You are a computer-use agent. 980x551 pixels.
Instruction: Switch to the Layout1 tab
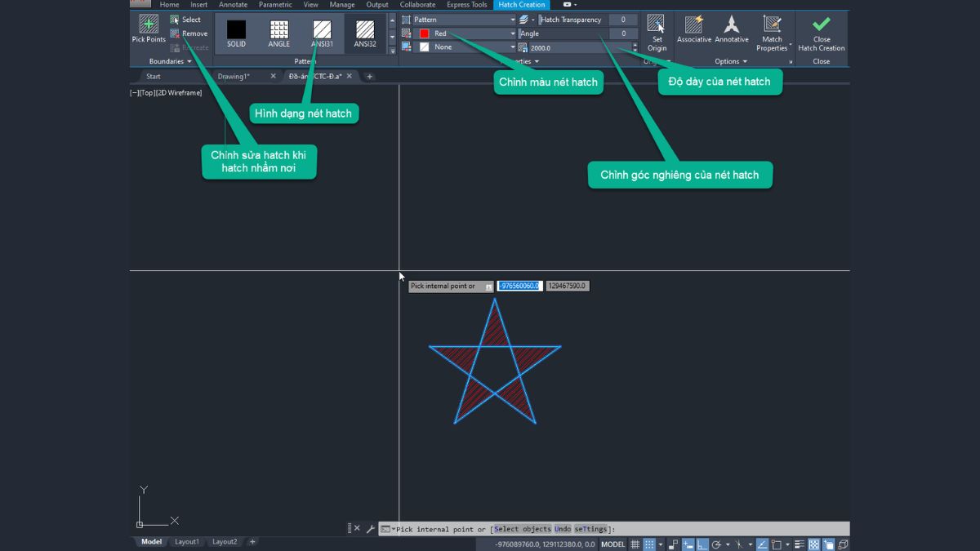(186, 541)
